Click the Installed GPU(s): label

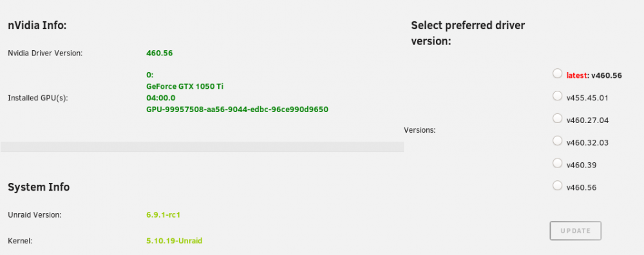(38, 98)
